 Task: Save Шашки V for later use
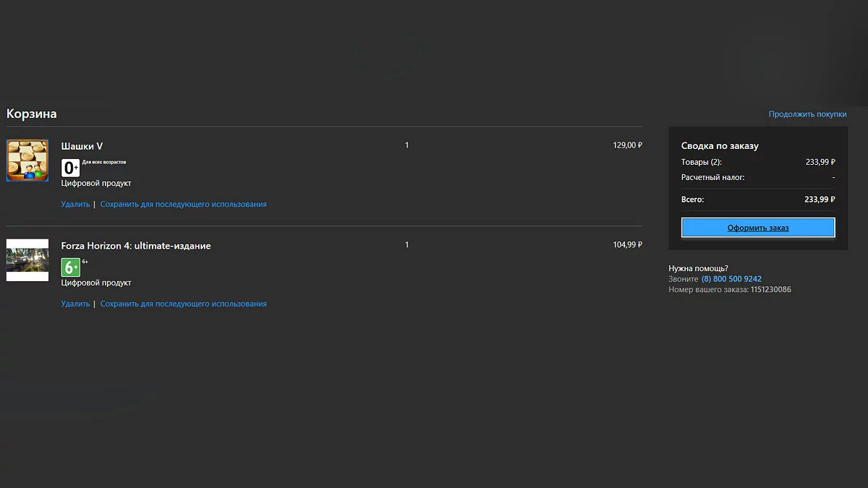(184, 205)
